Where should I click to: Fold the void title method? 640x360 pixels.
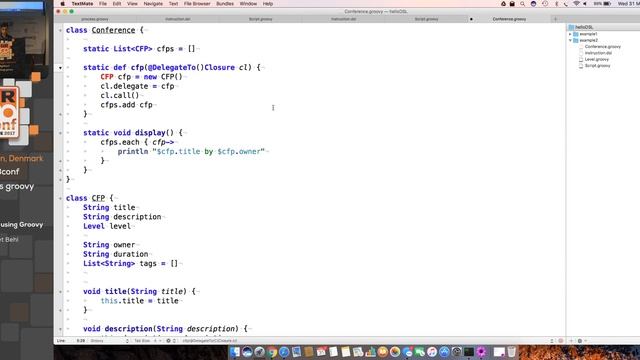coord(60,292)
